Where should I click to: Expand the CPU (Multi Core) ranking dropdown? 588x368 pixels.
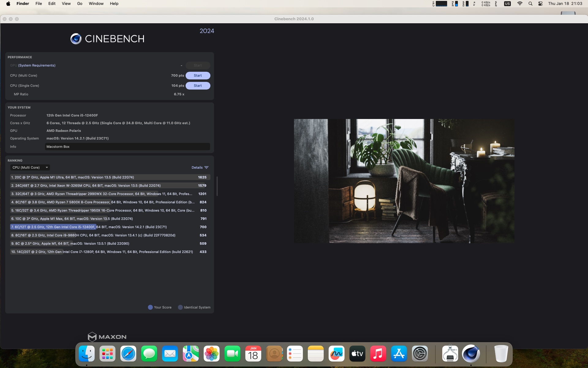click(x=30, y=167)
